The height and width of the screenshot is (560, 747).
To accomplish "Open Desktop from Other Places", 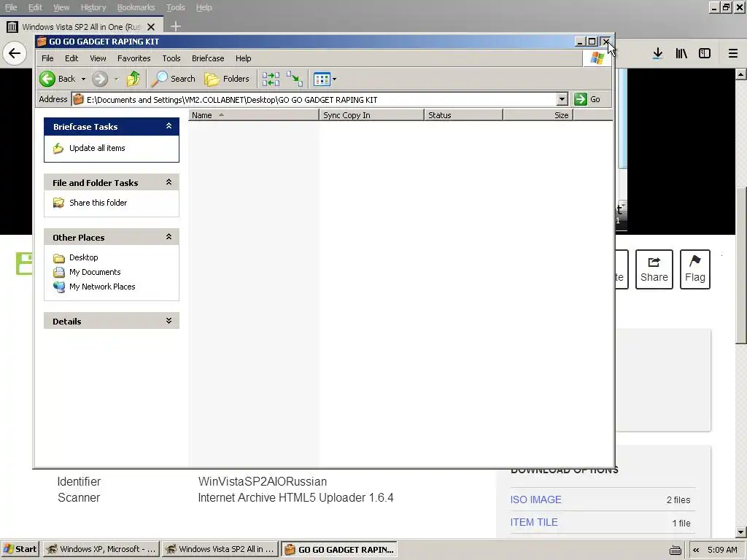I will coord(83,257).
